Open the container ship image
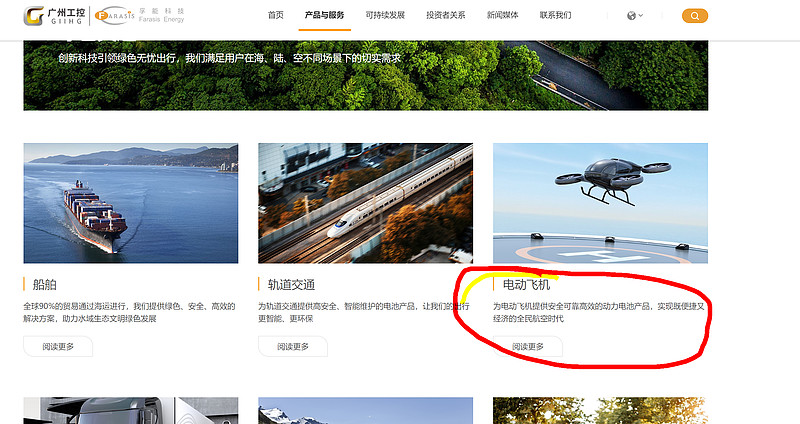The height and width of the screenshot is (424, 800). click(131, 203)
